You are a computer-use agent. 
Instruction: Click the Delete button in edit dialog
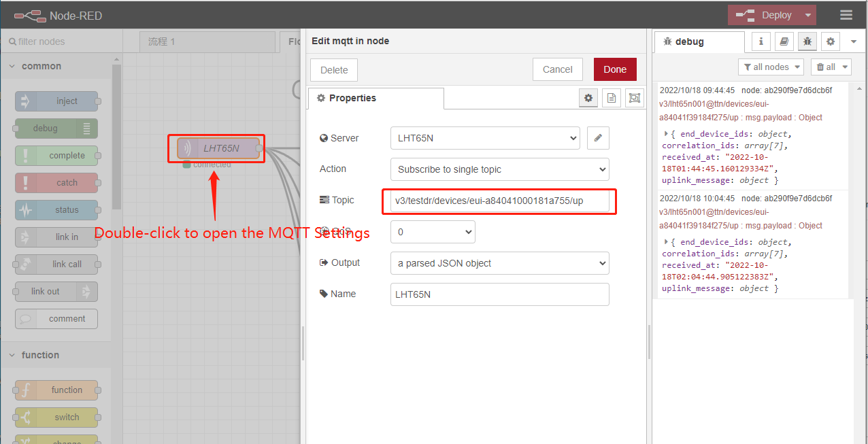tap(334, 70)
